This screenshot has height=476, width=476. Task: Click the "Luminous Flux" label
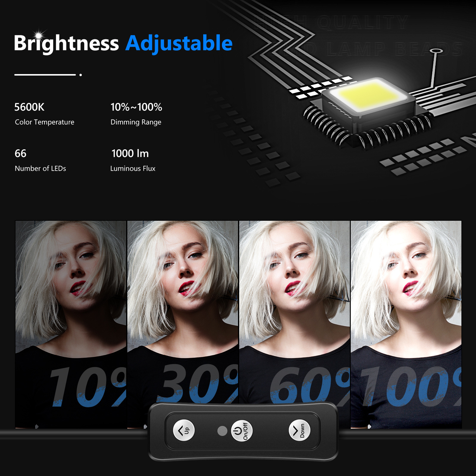(133, 168)
